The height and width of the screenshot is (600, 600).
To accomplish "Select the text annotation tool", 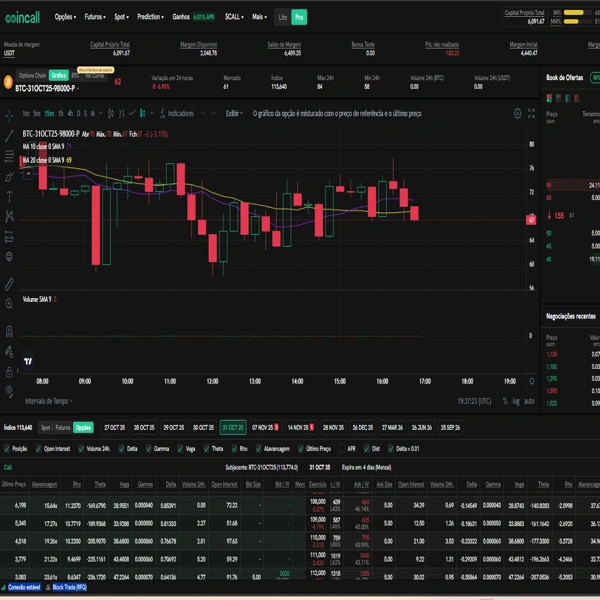I will 9,197.
